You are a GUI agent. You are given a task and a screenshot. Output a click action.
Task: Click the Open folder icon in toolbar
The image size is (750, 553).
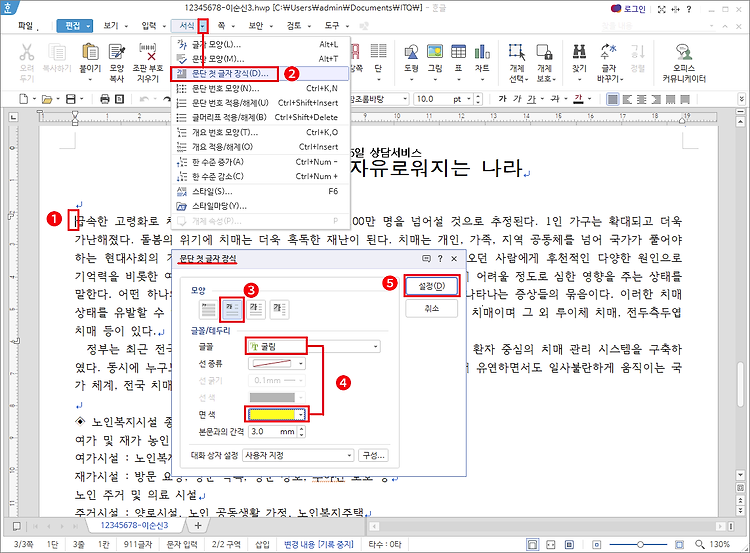pos(47,99)
